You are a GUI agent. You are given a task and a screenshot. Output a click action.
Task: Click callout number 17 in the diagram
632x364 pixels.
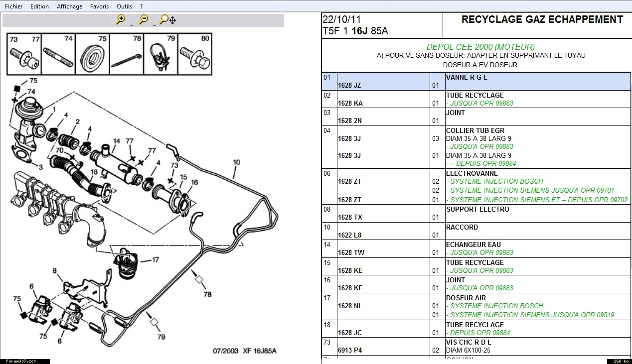[x=155, y=259]
